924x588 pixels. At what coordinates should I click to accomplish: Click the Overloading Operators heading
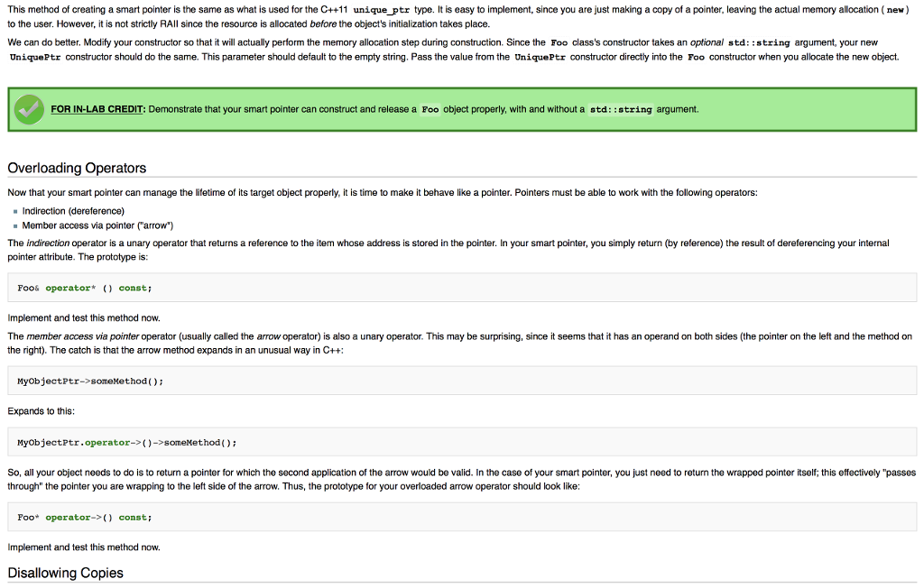77,168
